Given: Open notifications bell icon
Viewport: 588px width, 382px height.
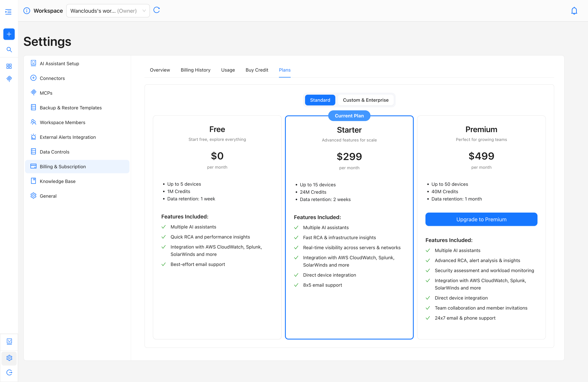Looking at the screenshot, I should 574,11.
